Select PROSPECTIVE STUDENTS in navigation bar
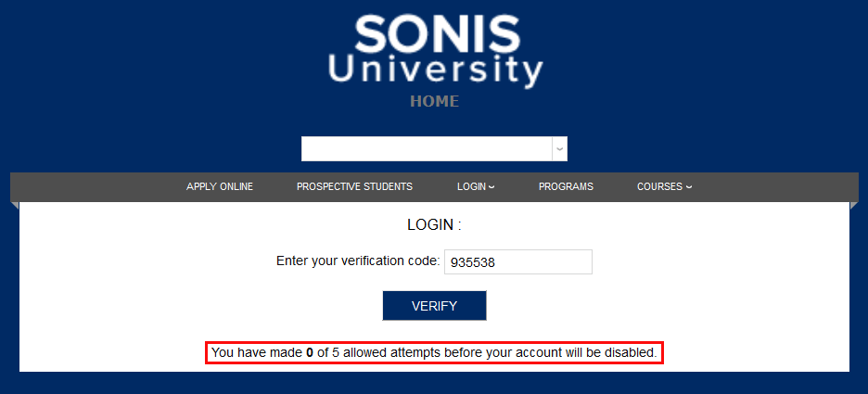This screenshot has height=394, width=868. pos(354,186)
